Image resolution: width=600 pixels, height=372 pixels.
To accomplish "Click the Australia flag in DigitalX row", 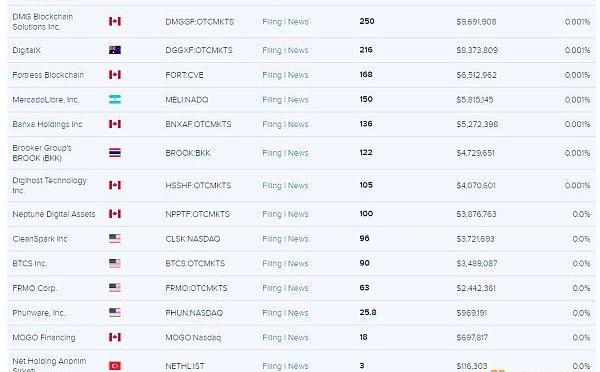I will point(115,50).
